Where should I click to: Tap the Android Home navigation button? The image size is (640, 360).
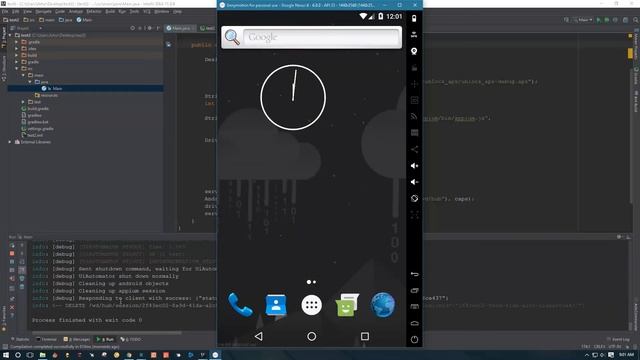[311, 336]
